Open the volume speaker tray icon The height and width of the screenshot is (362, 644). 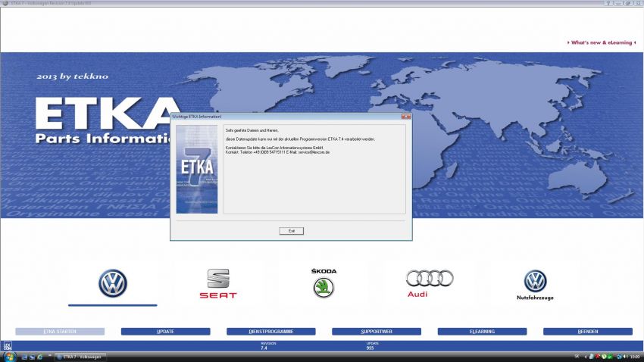click(626, 357)
